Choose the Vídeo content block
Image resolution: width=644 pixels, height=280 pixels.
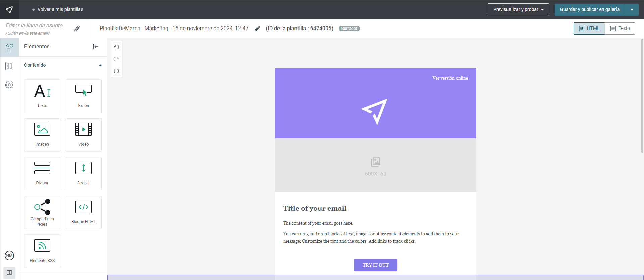84,135
